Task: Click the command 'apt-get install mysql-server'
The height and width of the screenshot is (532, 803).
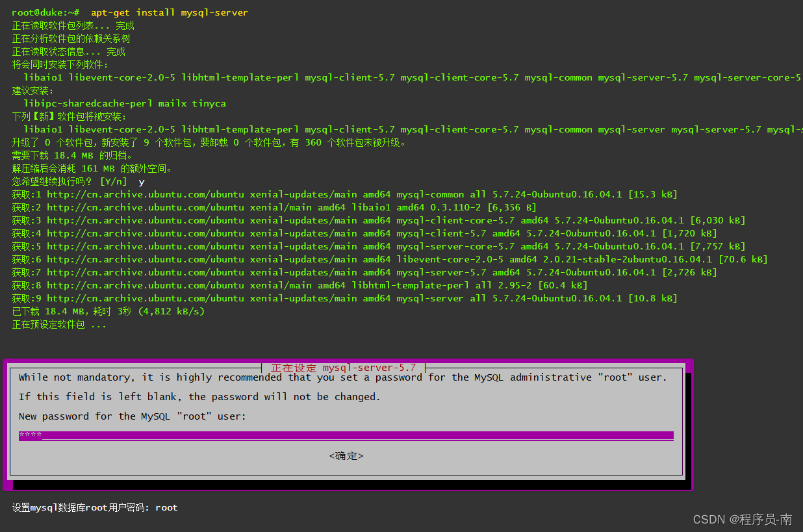Action: point(169,12)
